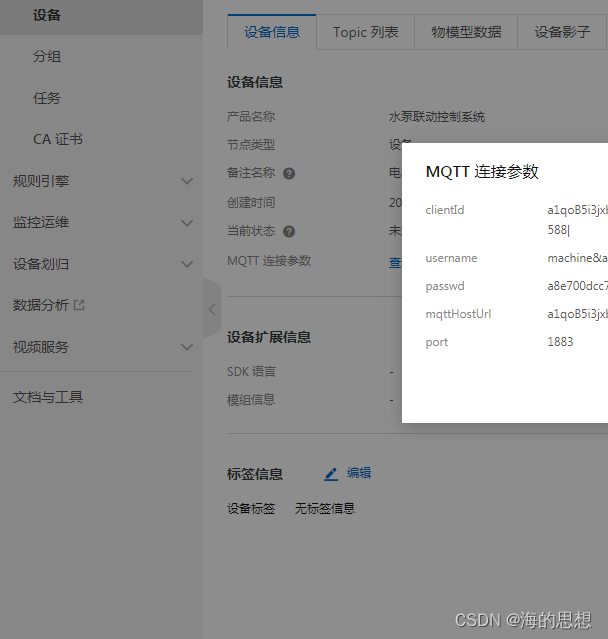Image resolution: width=608 pixels, height=639 pixels.
Task: Click the pencil icon in 标签信息
Action: [331, 474]
